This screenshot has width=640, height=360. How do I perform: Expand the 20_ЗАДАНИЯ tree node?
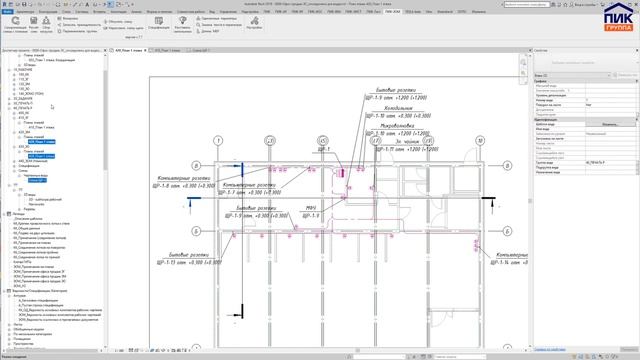[9, 98]
